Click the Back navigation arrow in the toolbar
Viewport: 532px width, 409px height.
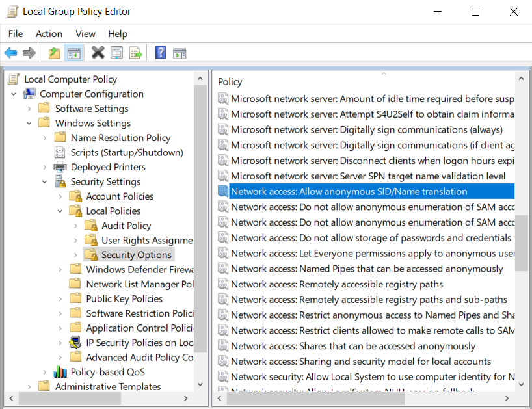pos(10,52)
